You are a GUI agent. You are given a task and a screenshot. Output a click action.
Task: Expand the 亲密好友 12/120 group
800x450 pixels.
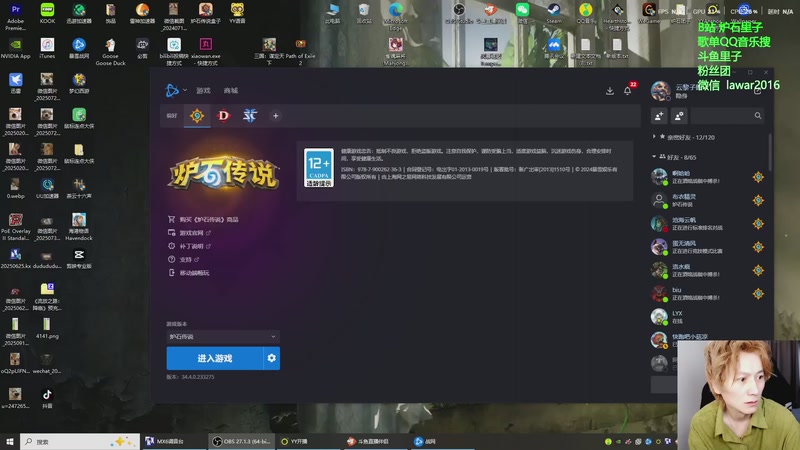tap(684, 137)
